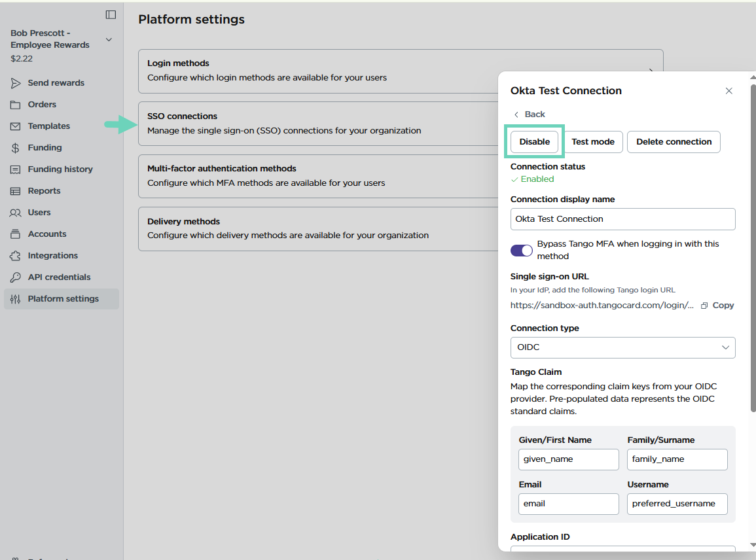The width and height of the screenshot is (756, 560).
Task: Click Delete connection button
Action: [x=674, y=142]
